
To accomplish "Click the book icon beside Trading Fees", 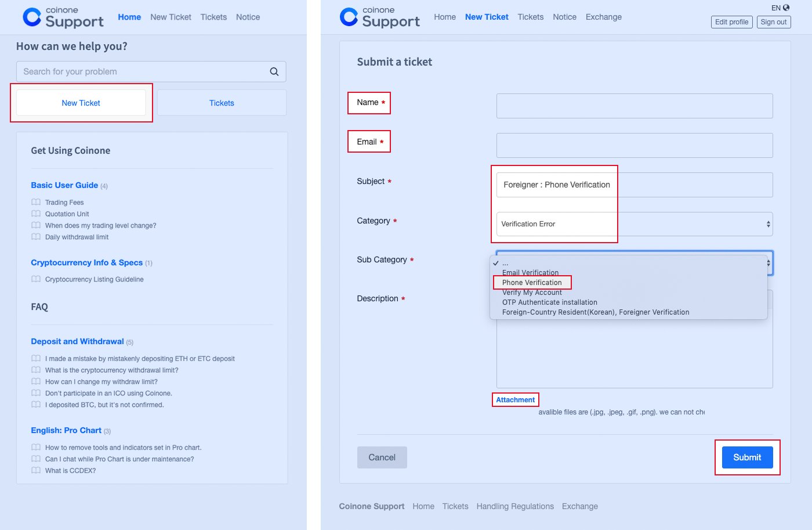I will pyautogui.click(x=36, y=202).
